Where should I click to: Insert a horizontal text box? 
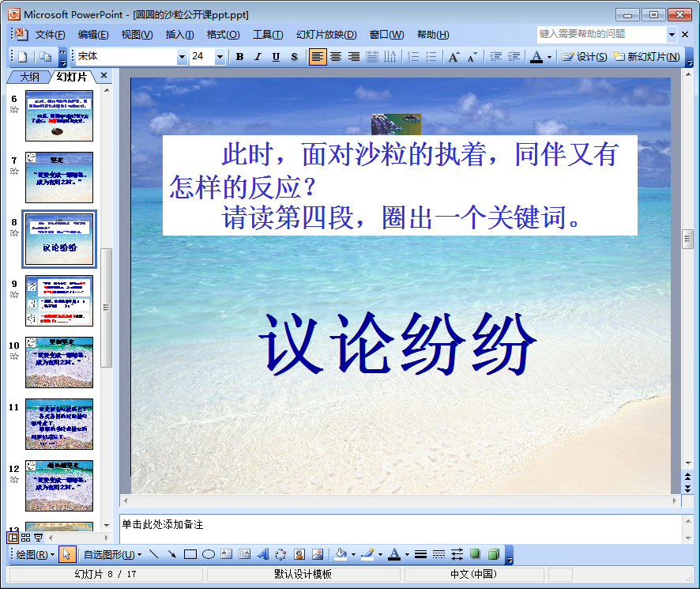tap(226, 554)
